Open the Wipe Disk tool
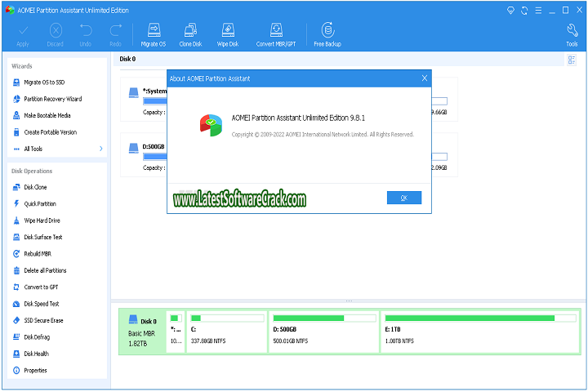This screenshot has width=588, height=392. [x=226, y=34]
